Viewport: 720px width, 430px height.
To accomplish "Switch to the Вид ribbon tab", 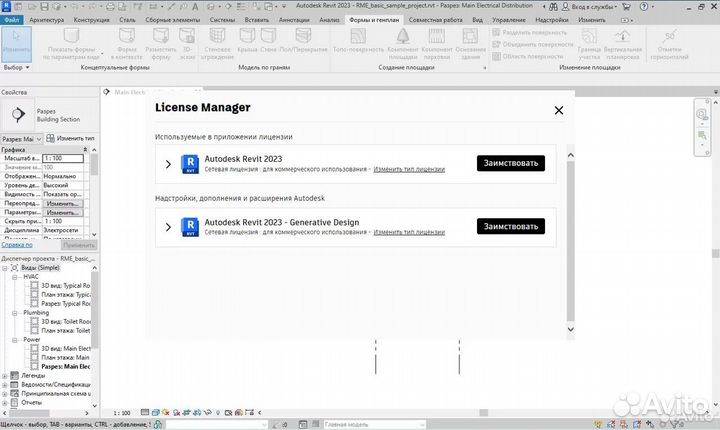I will (x=478, y=20).
